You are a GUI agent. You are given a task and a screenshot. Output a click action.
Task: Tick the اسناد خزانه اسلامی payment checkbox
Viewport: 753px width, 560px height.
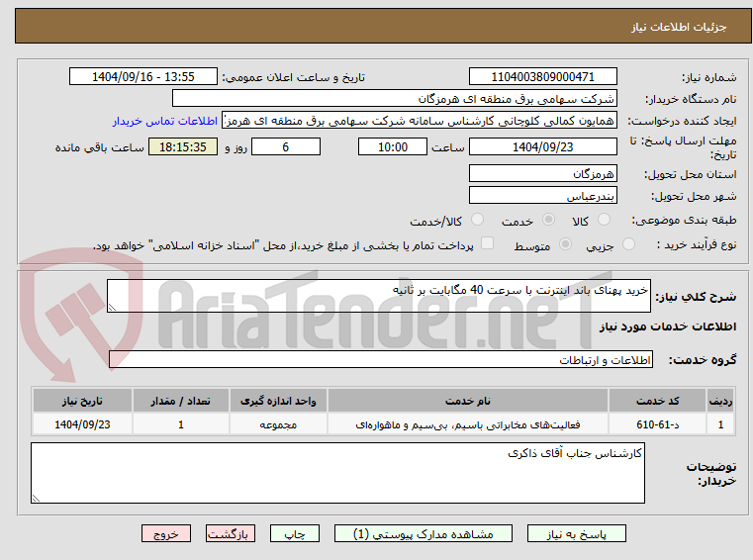tap(488, 243)
